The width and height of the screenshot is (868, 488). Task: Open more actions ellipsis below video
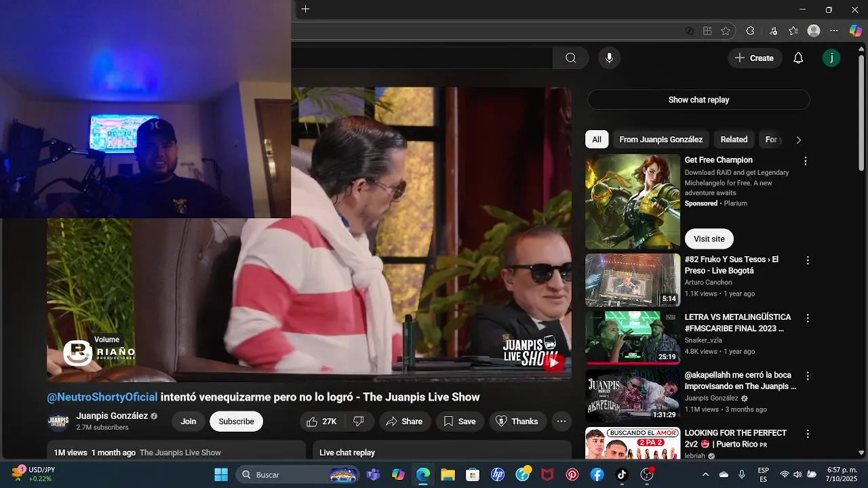click(x=561, y=422)
